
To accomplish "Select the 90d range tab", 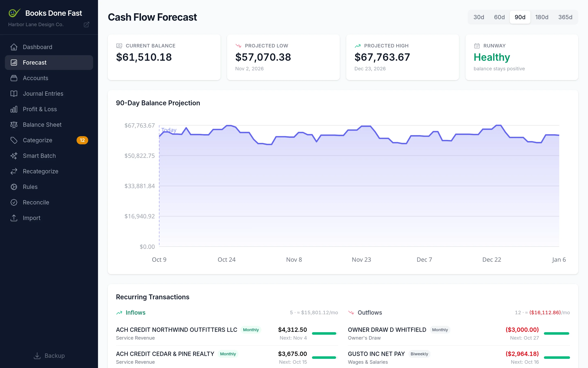I will [x=520, y=17].
